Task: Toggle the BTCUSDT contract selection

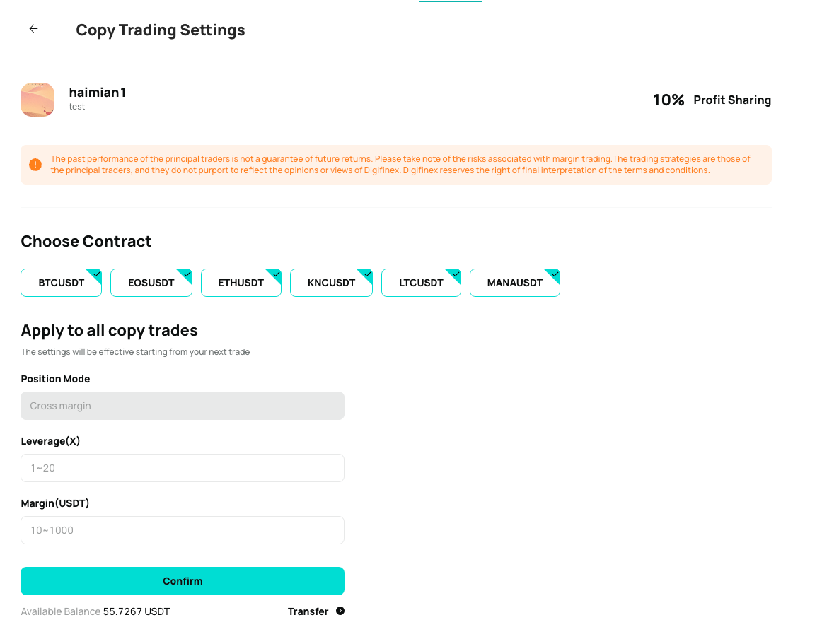Action: [62, 283]
